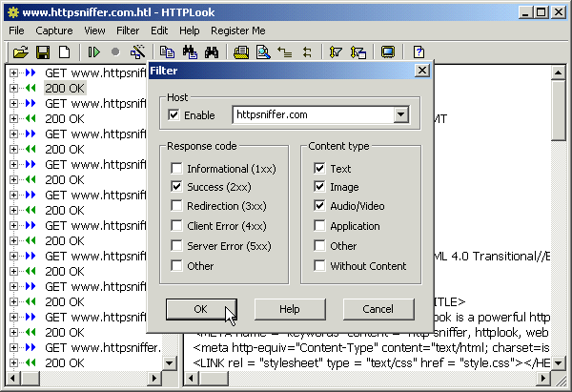Uncheck Success (2xx) response code
572x392 pixels.
click(176, 187)
